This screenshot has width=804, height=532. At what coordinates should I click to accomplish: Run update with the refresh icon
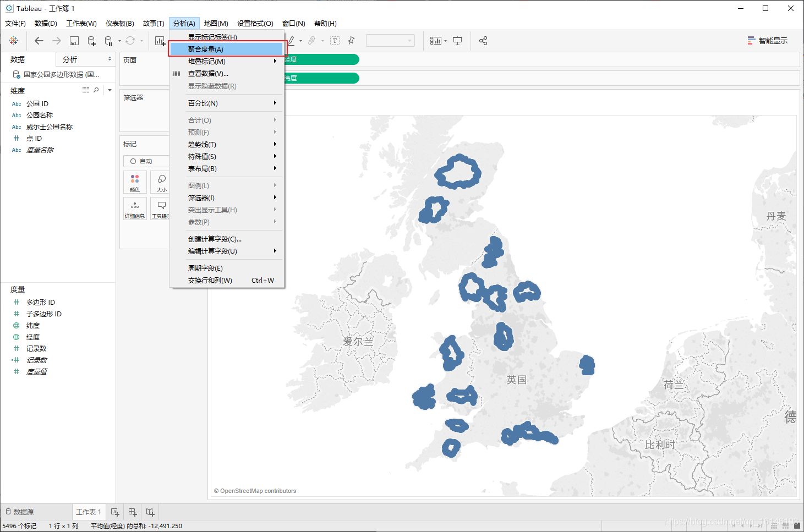click(130, 41)
